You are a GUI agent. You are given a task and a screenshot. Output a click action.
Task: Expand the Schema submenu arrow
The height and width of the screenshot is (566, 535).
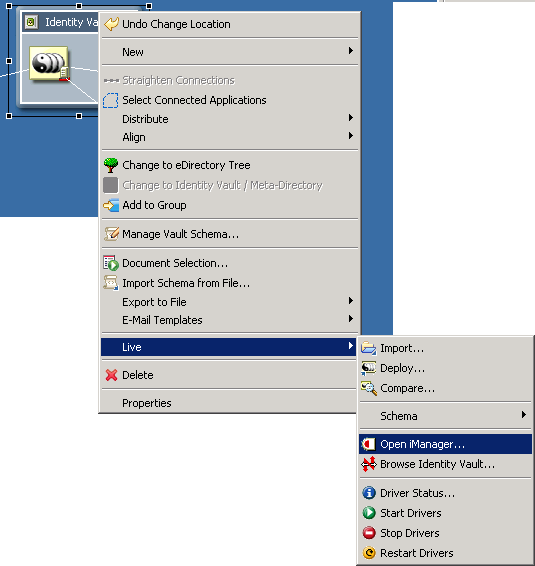tap(523, 415)
